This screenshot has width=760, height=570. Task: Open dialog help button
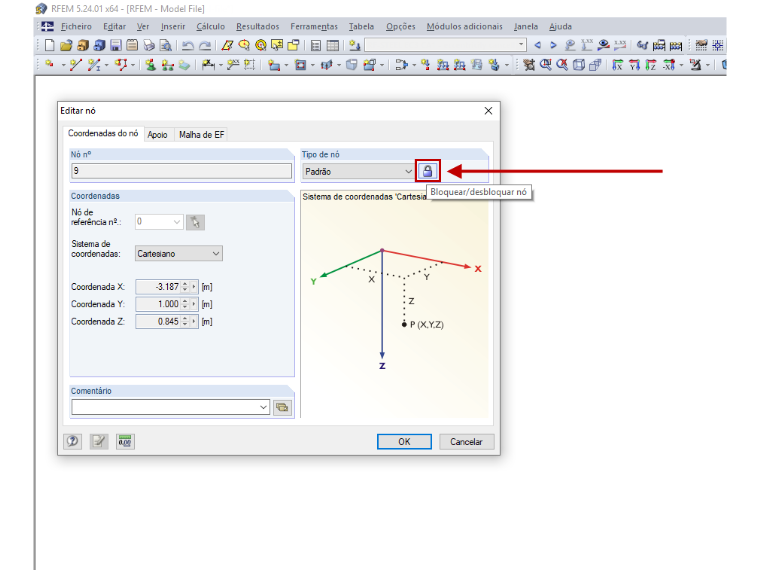tap(72, 441)
